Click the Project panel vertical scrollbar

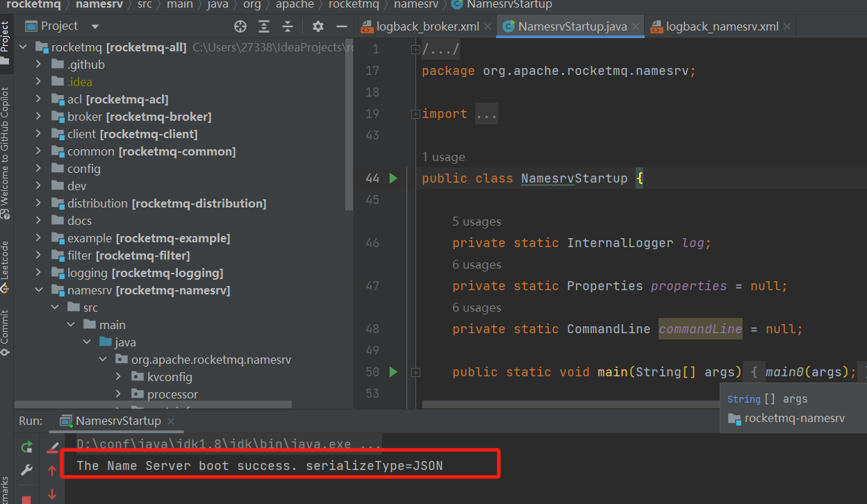click(x=349, y=125)
